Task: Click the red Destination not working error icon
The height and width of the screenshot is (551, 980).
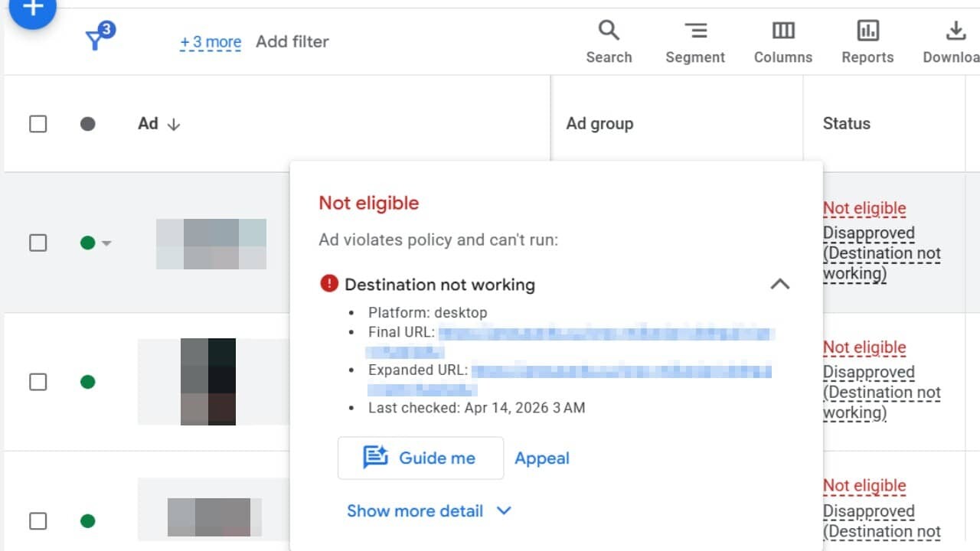Action: tap(328, 284)
